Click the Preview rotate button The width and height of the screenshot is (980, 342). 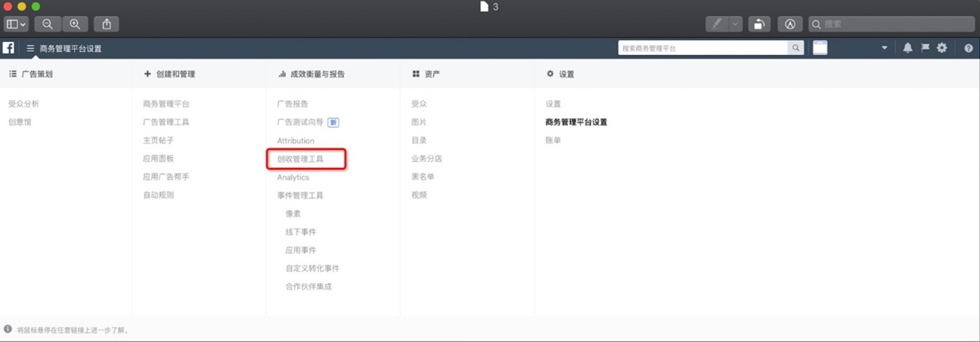pyautogui.click(x=759, y=24)
